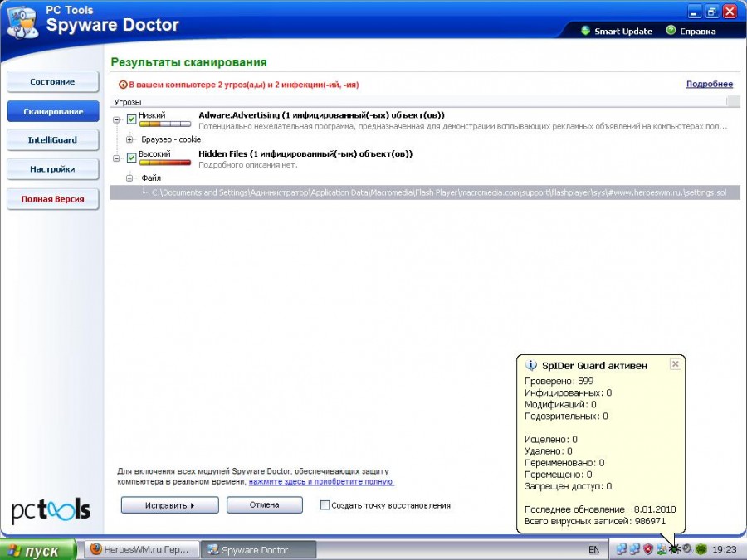Click 'Последнее обновление: 8.01.2010' line
Viewport: 747px width, 560px height.
pyautogui.click(x=600, y=509)
